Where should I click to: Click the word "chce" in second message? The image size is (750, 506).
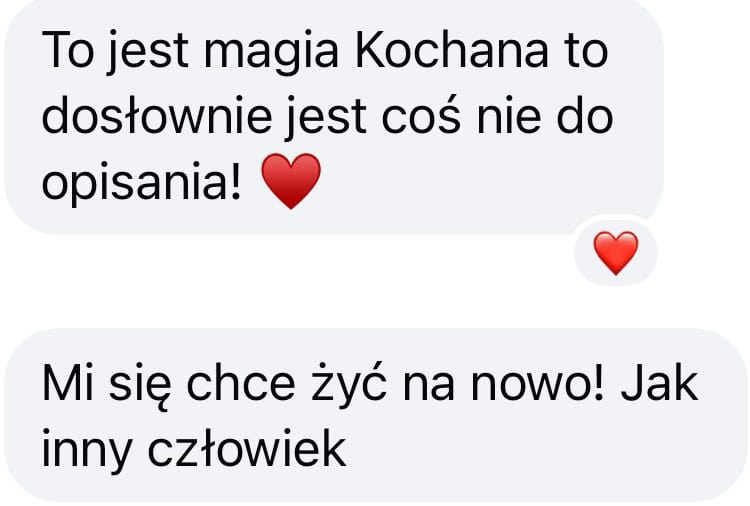pyautogui.click(x=241, y=383)
